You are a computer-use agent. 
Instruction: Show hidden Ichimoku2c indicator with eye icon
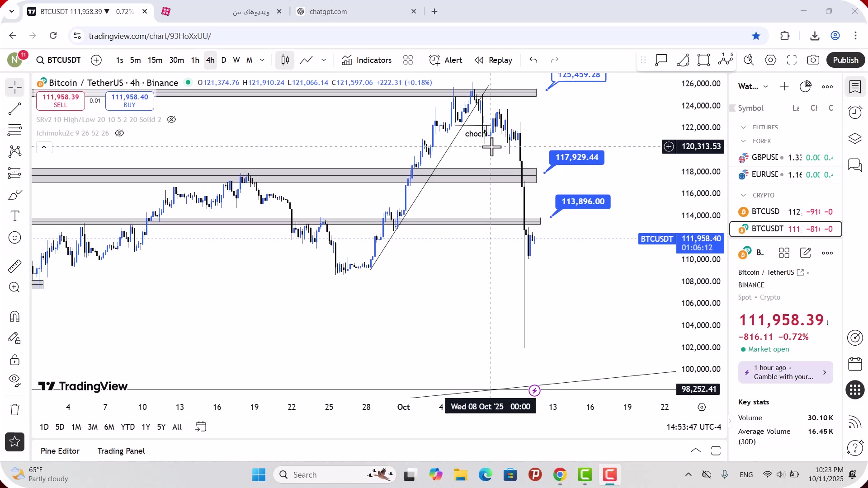pyautogui.click(x=119, y=133)
